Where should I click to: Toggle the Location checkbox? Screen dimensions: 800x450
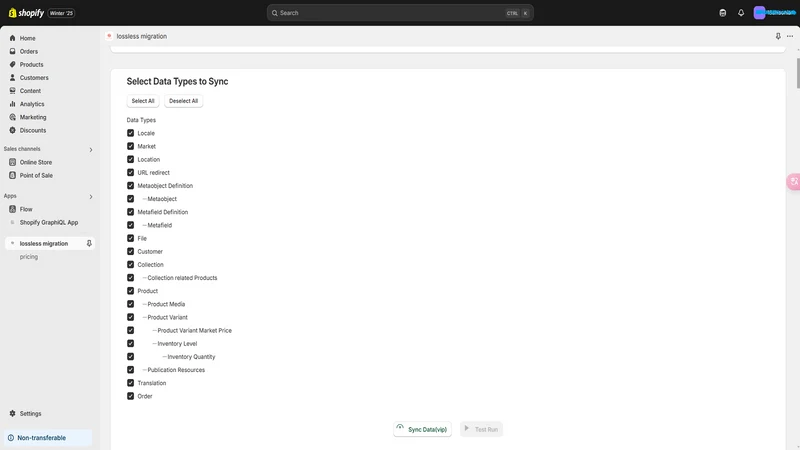131,160
